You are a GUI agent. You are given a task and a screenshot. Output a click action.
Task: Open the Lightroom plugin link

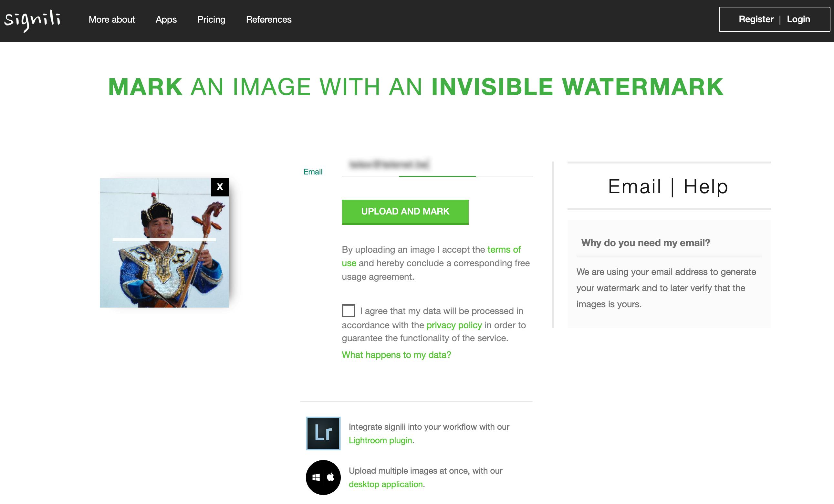380,440
